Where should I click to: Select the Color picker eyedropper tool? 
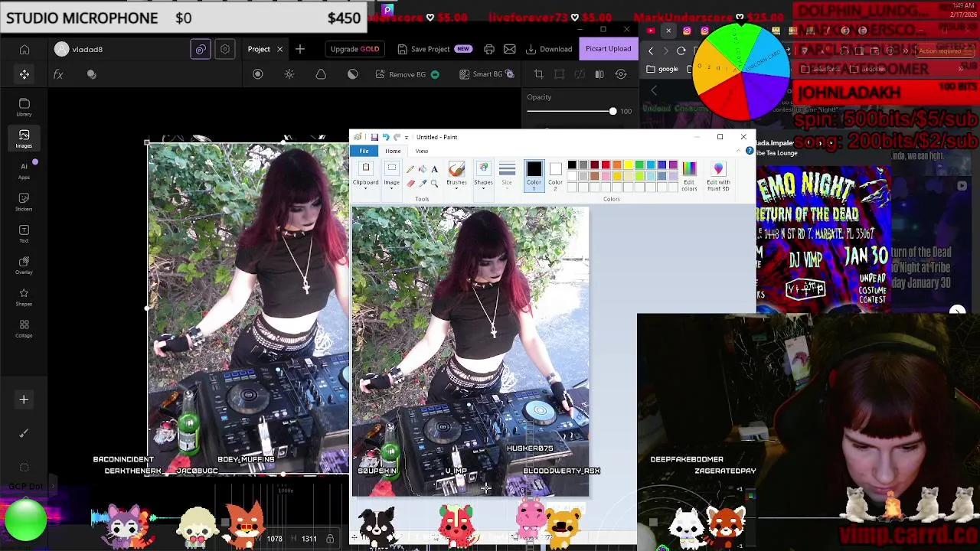click(x=422, y=183)
